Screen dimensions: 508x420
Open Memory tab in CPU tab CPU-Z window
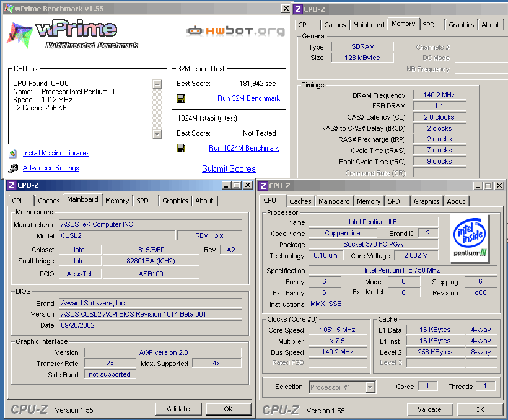pos(369,201)
